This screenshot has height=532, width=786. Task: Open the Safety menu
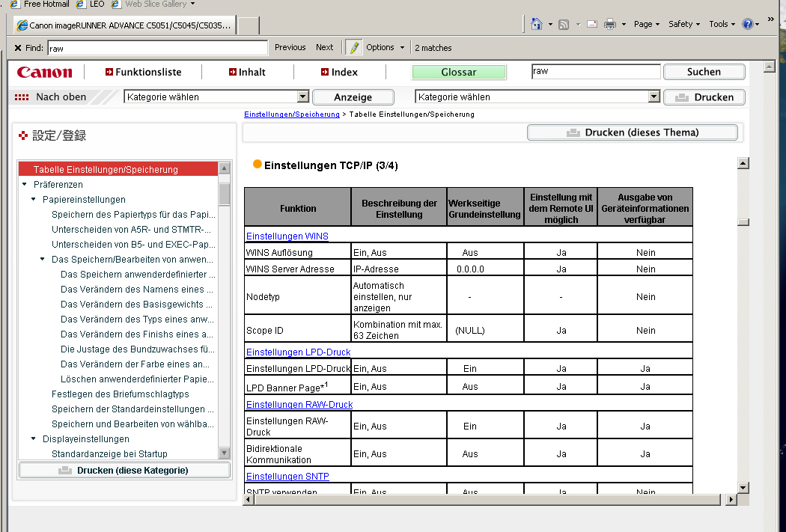(x=683, y=24)
